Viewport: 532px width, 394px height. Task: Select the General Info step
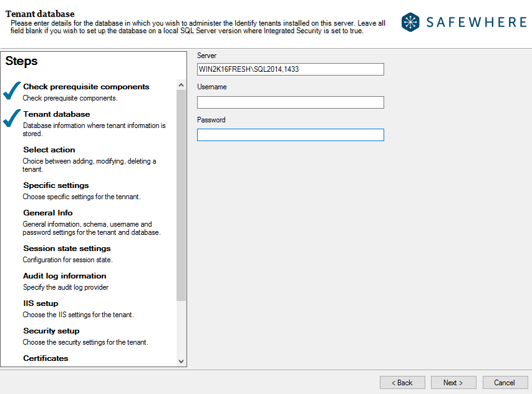47,213
